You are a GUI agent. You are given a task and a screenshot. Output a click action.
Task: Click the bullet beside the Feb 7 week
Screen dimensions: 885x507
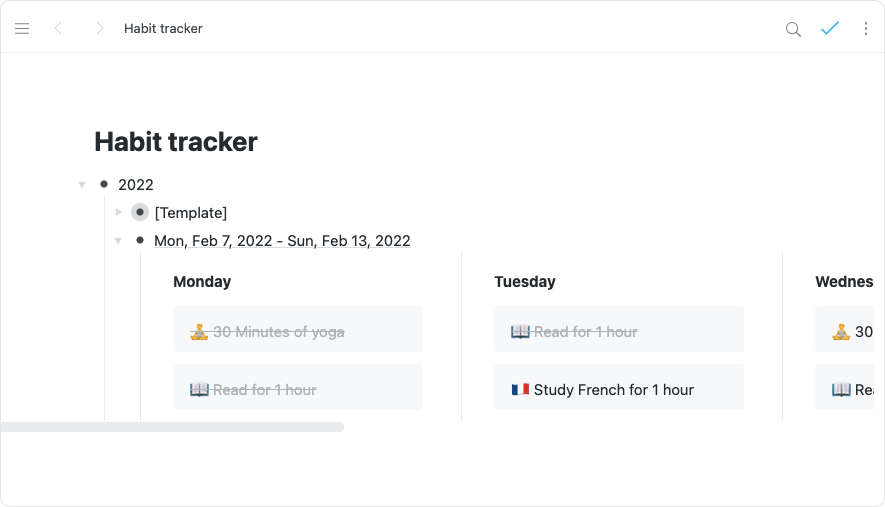click(x=140, y=240)
